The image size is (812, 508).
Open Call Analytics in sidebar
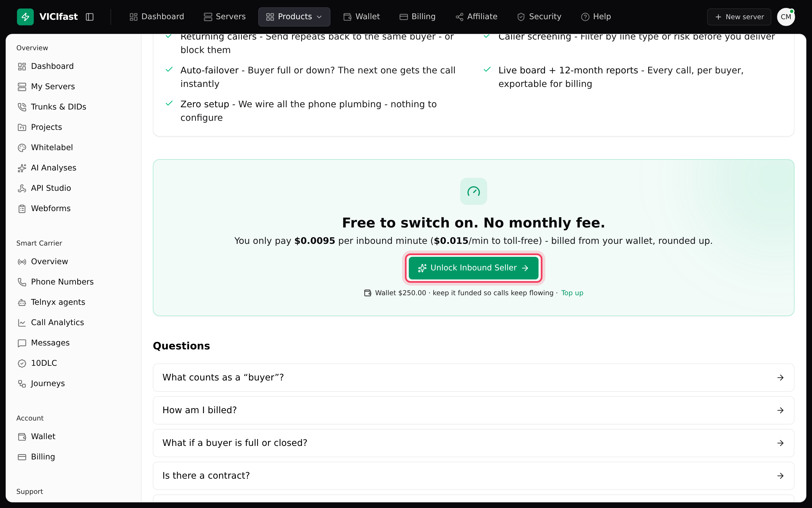(x=51, y=323)
